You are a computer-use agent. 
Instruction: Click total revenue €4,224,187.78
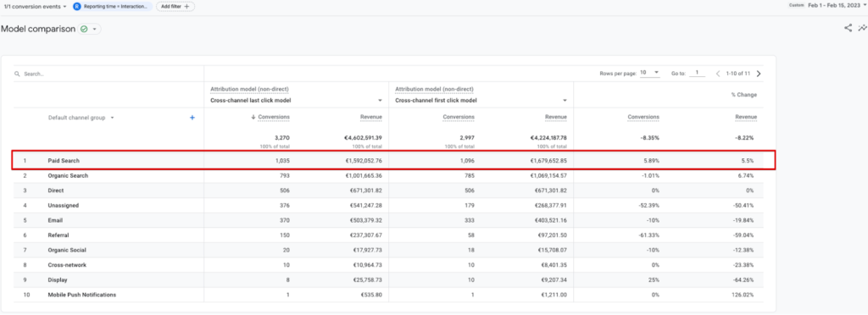point(548,138)
